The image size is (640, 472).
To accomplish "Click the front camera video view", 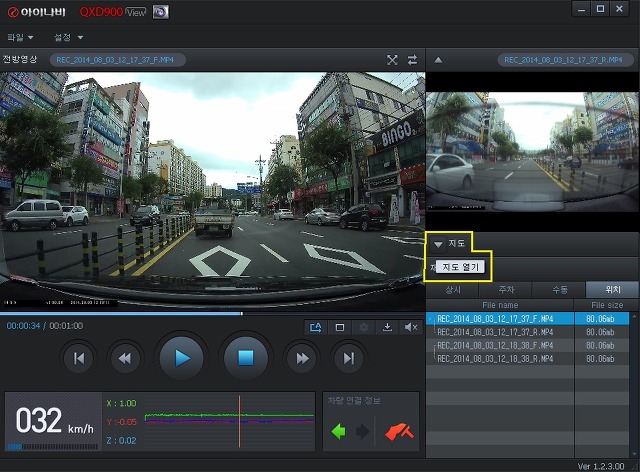I will pyautogui.click(x=212, y=190).
